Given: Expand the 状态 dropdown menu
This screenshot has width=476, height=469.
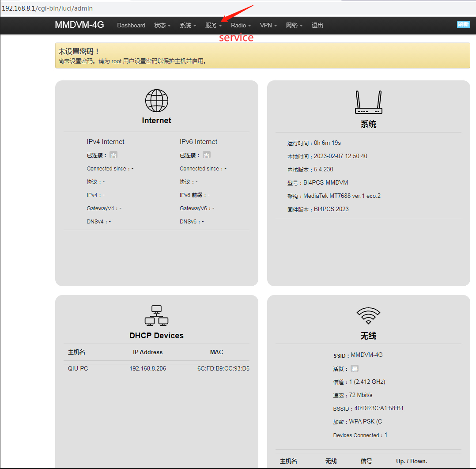Looking at the screenshot, I should 162,26.
